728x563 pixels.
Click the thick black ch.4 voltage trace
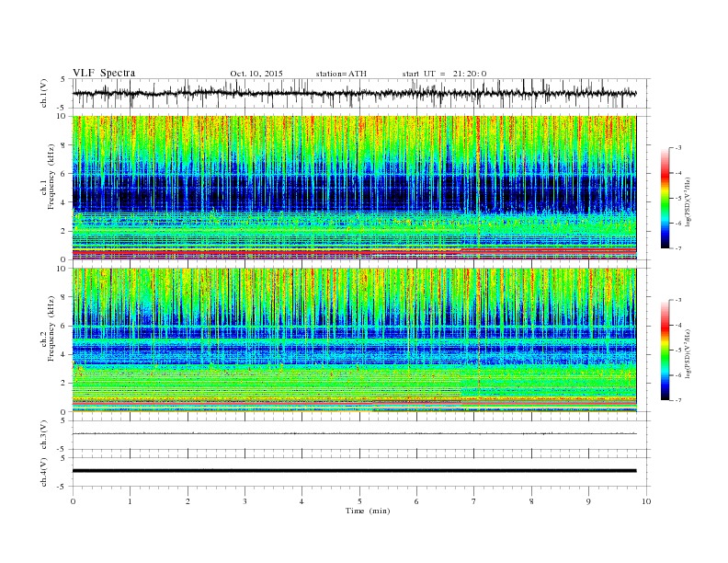pos(354,471)
